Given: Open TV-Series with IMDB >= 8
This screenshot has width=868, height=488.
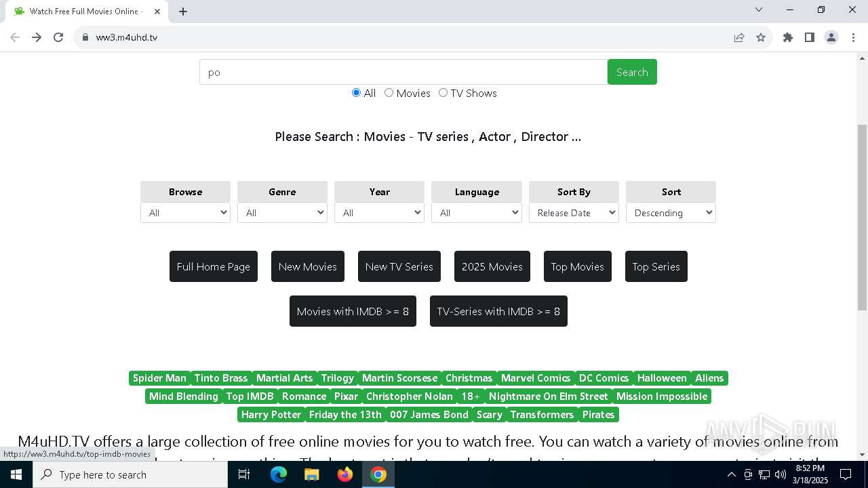Looking at the screenshot, I should point(498,311).
